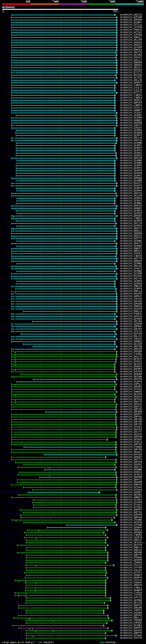The width and height of the screenshot is (146, 644).
Task: Select hit label UniRef100_Q6ZGW6
Action: coord(131,376)
